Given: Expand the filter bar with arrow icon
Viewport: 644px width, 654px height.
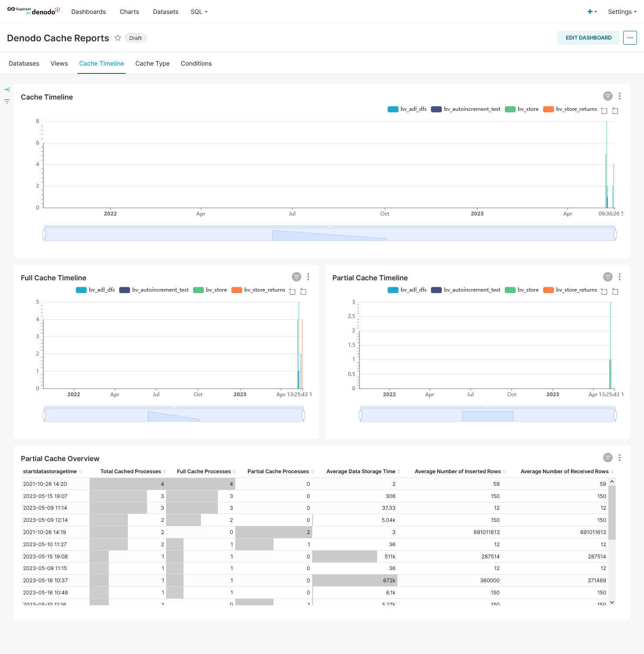Looking at the screenshot, I should (7, 90).
